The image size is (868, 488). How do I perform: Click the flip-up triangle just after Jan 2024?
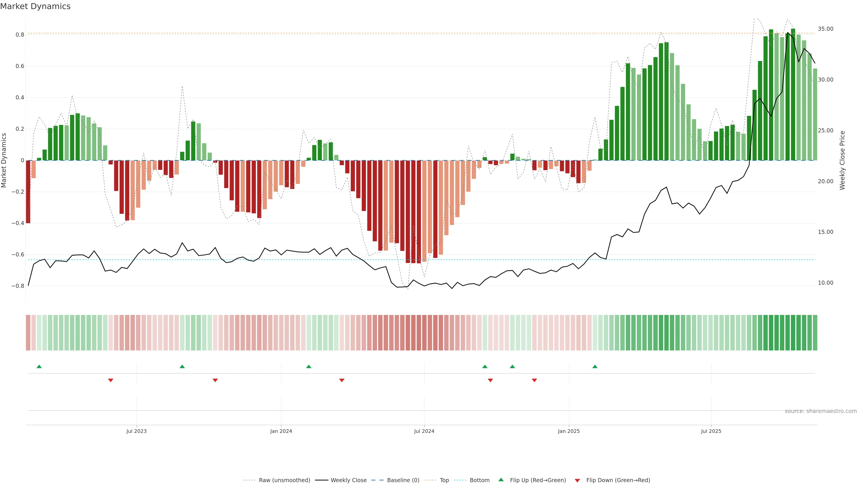point(309,366)
